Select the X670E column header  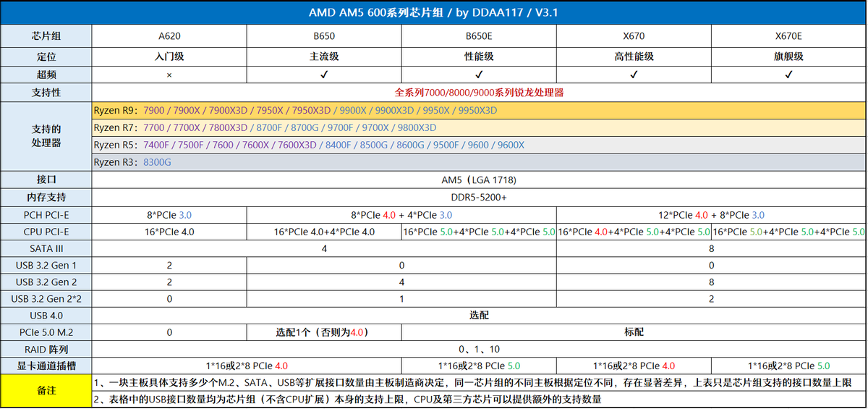click(x=788, y=35)
